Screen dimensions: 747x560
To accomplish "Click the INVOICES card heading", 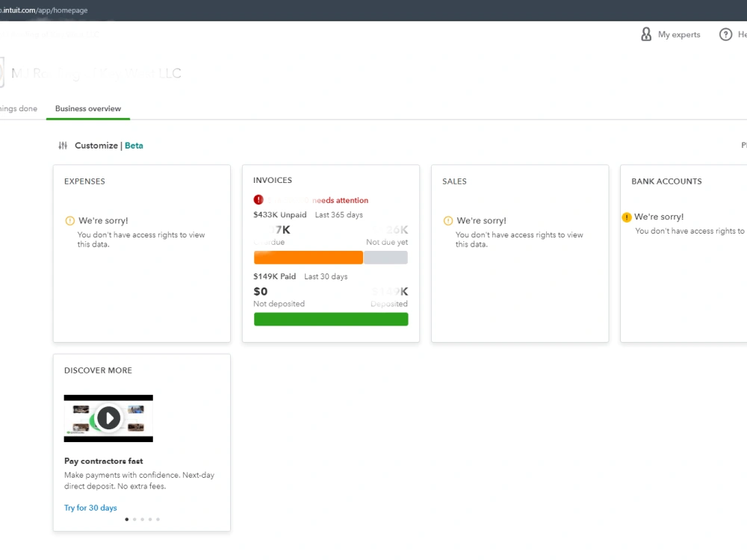I will point(273,180).
